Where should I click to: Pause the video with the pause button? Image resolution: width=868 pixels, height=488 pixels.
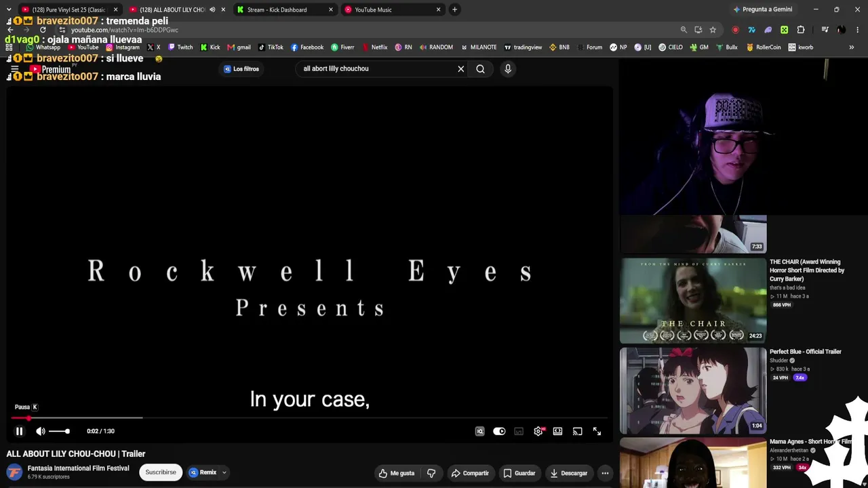pos(19,431)
